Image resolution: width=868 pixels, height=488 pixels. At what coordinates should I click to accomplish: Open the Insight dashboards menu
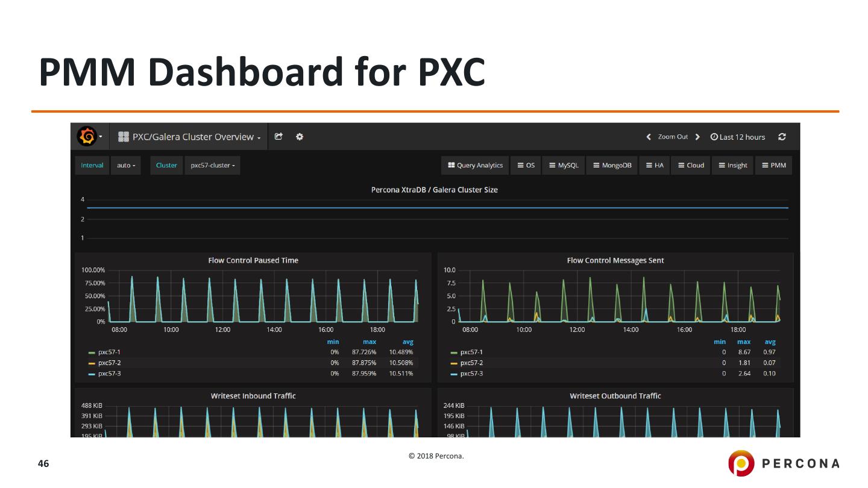(733, 165)
